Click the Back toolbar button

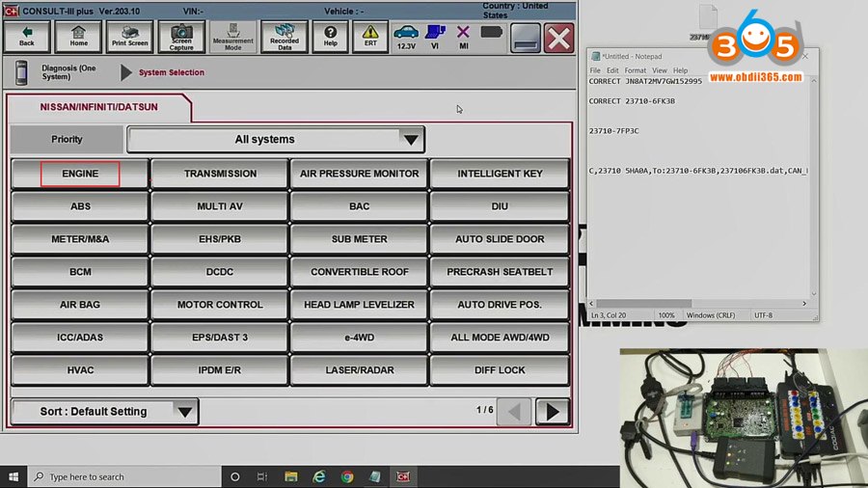tap(27, 37)
